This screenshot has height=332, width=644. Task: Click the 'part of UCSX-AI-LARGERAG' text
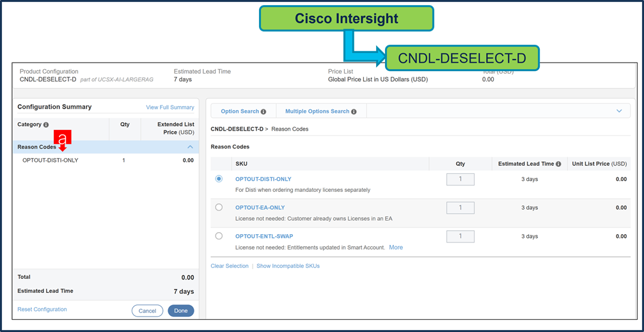pos(116,79)
